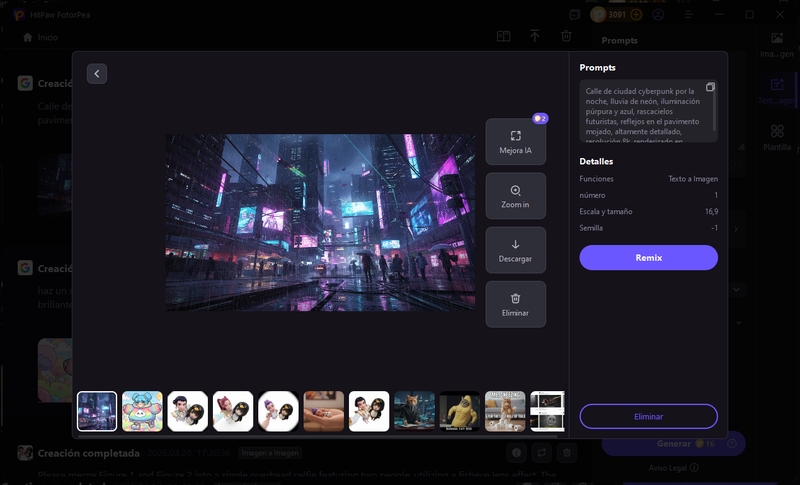Image resolution: width=800 pixels, height=485 pixels.
Task: Click the Mejora IA enhance button
Action: click(515, 142)
